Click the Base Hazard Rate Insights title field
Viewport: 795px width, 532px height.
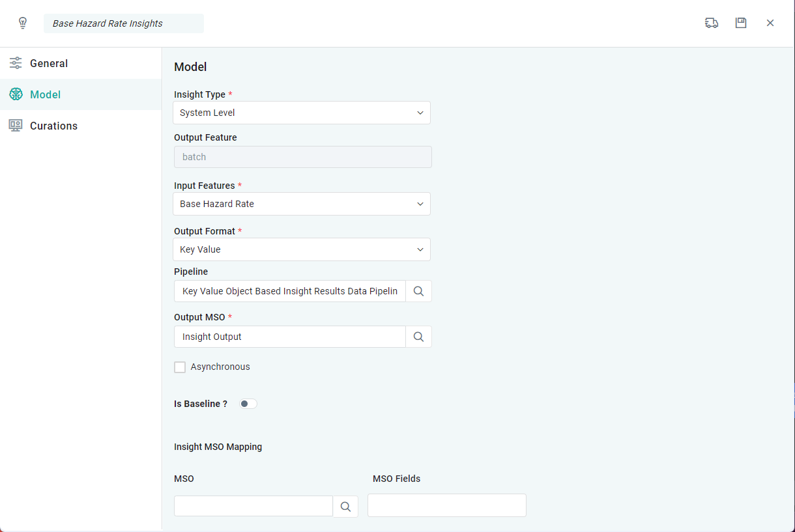tap(124, 23)
